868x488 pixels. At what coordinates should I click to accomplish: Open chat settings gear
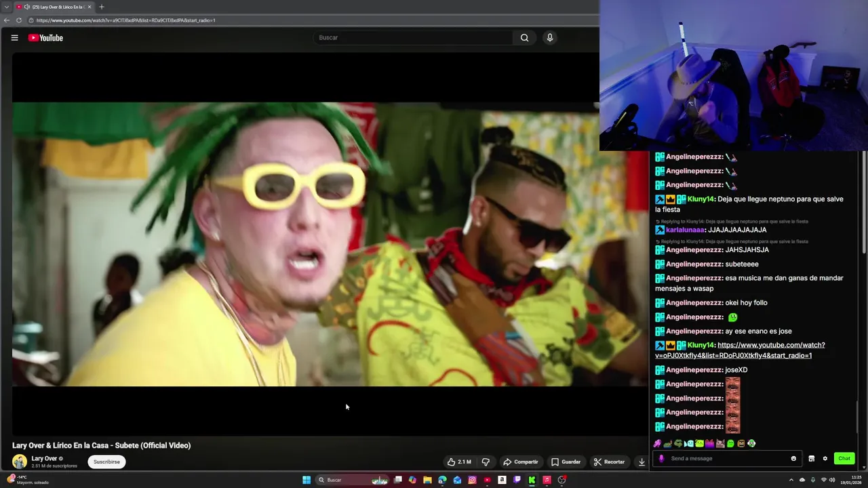pyautogui.click(x=825, y=458)
